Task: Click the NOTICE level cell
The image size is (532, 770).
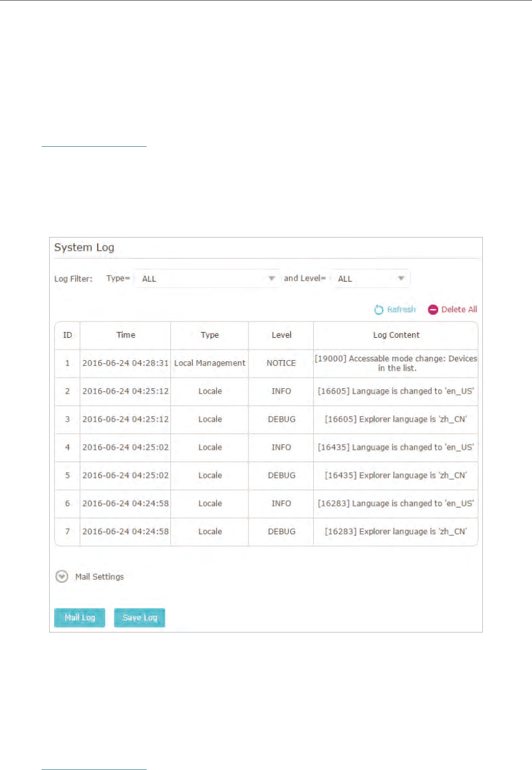Action: 281,363
